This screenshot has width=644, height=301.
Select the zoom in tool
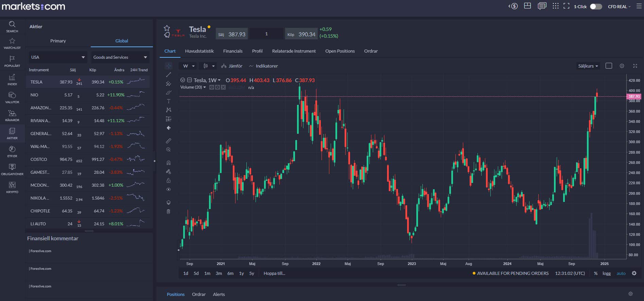[x=169, y=150]
